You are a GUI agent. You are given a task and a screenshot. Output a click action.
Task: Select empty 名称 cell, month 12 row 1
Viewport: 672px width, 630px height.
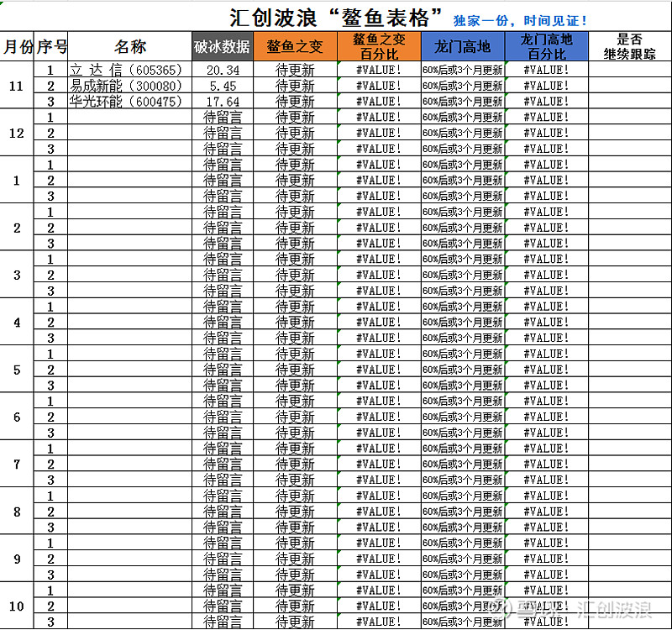[x=130, y=117]
